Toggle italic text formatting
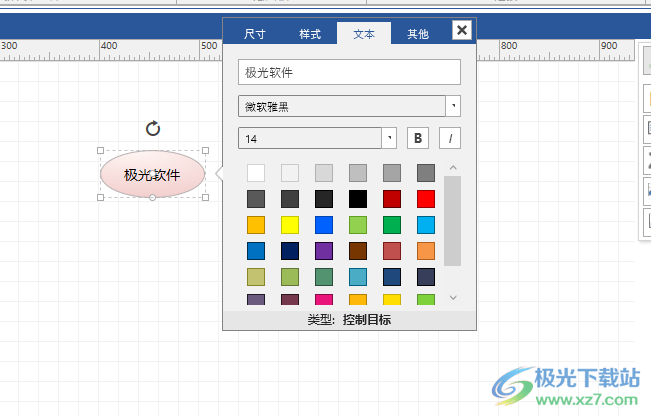The width and height of the screenshot is (651, 416). [x=449, y=138]
